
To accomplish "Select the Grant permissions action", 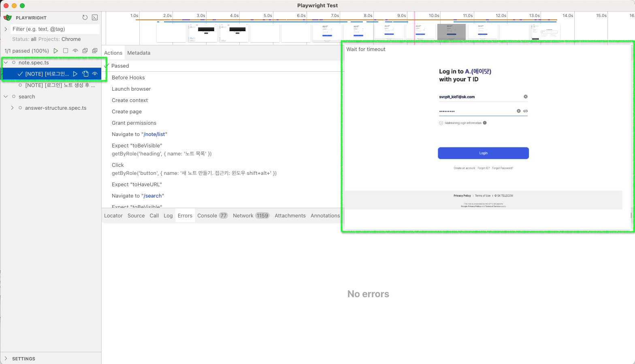I will point(134,123).
